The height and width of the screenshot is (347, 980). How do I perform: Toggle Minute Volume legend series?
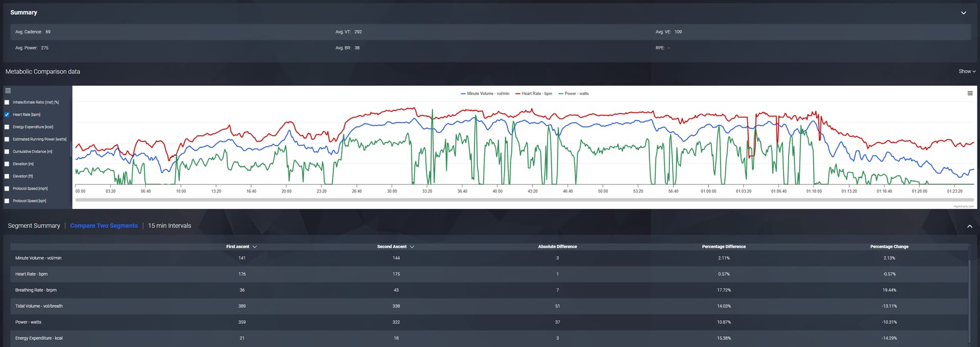[485, 94]
